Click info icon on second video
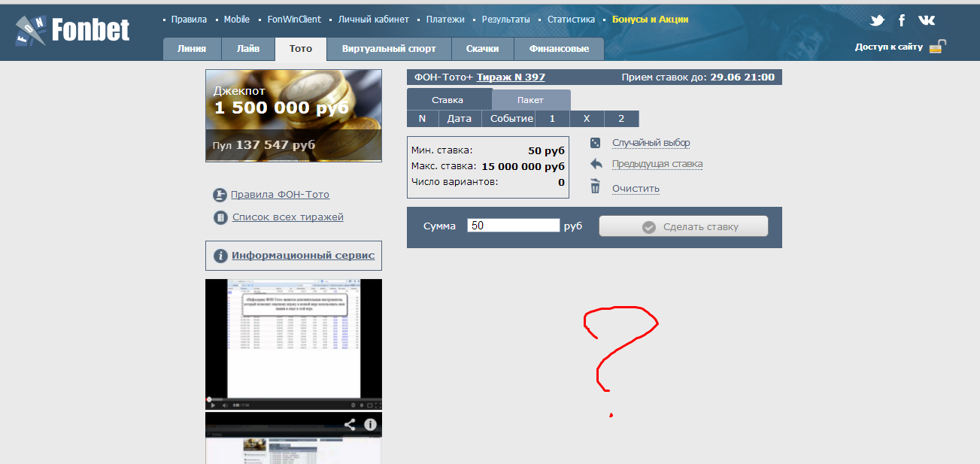This screenshot has height=464, width=980. (x=369, y=424)
